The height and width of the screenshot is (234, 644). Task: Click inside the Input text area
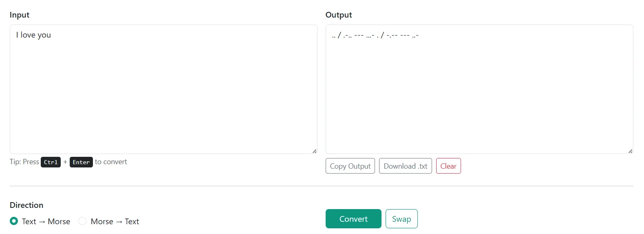(x=163, y=89)
